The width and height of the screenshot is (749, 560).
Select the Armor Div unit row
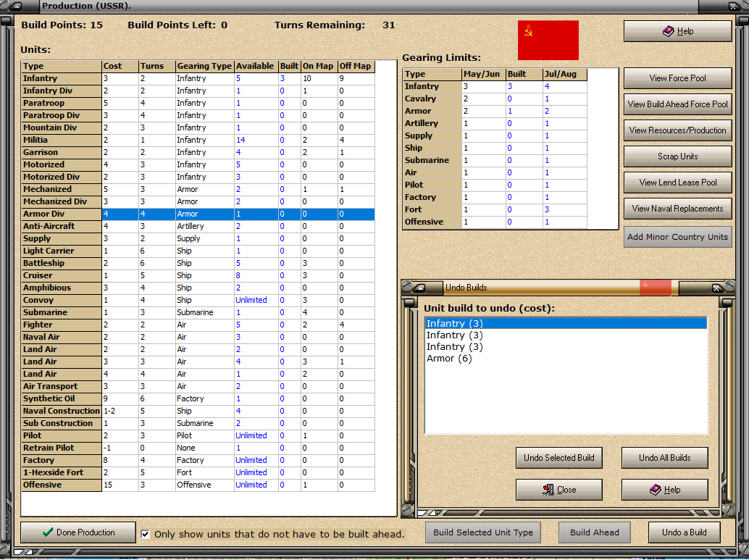pyautogui.click(x=198, y=214)
